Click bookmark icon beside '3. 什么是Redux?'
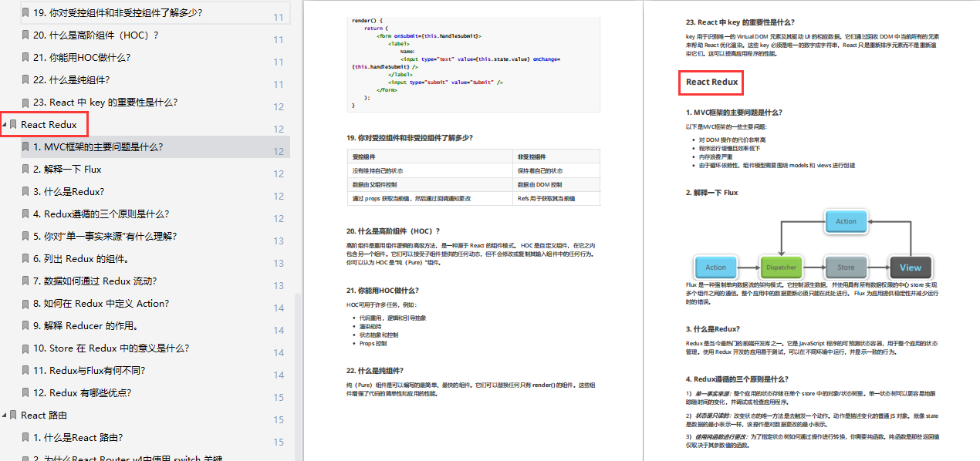The width and height of the screenshot is (980, 461). coord(25,191)
